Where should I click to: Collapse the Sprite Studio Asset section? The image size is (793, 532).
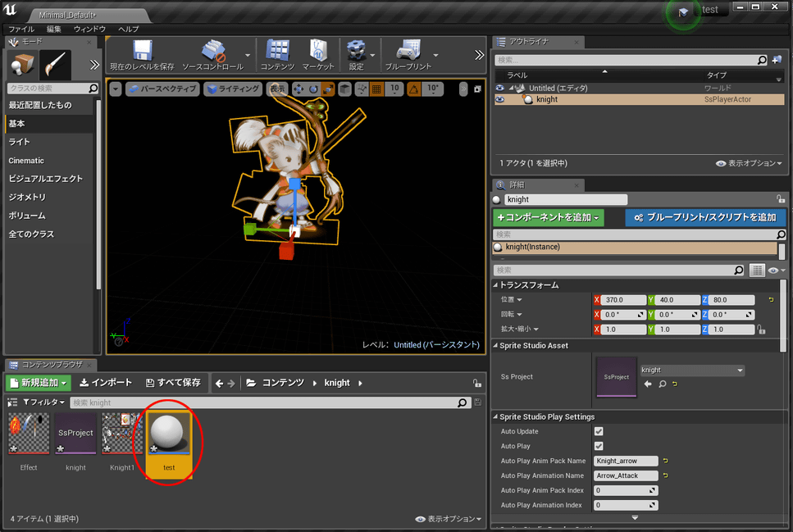click(x=495, y=345)
